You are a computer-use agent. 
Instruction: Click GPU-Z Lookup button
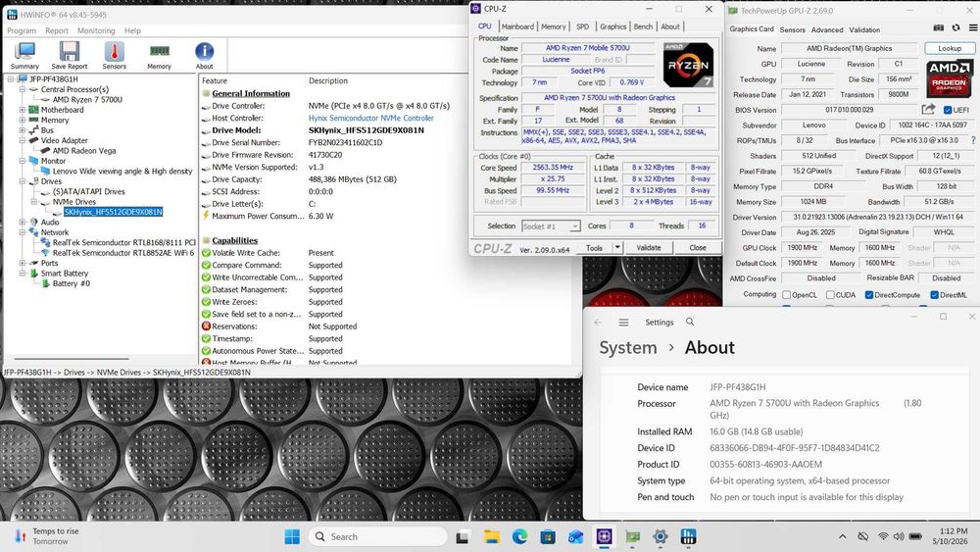pyautogui.click(x=950, y=48)
